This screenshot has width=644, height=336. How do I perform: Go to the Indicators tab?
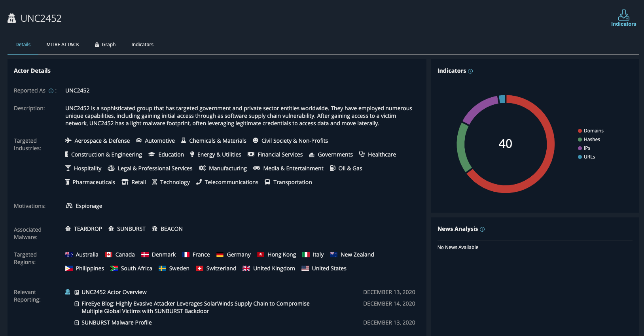tap(142, 45)
